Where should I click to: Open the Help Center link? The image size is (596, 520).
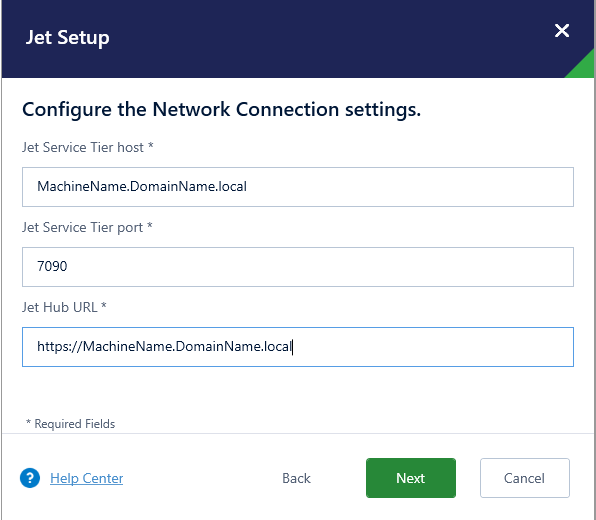click(x=87, y=478)
